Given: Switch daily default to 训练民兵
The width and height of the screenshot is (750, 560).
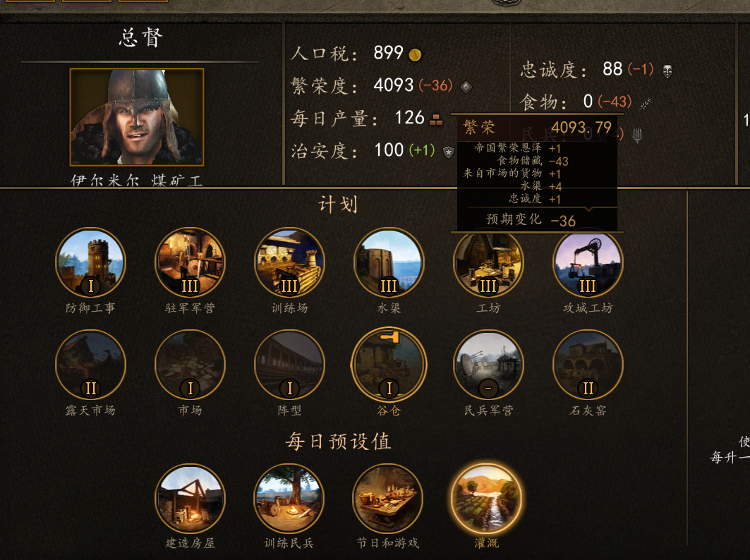Looking at the screenshot, I should coord(289,499).
